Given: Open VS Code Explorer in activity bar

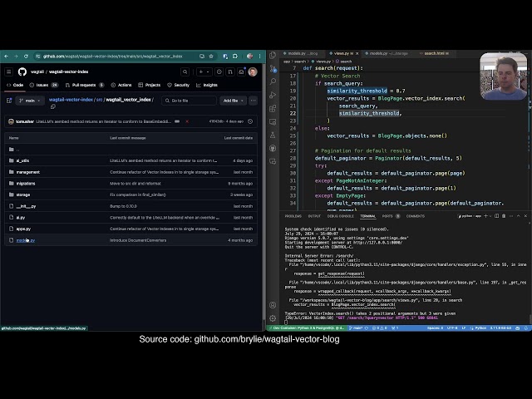Looking at the screenshot, I should 273,55.
